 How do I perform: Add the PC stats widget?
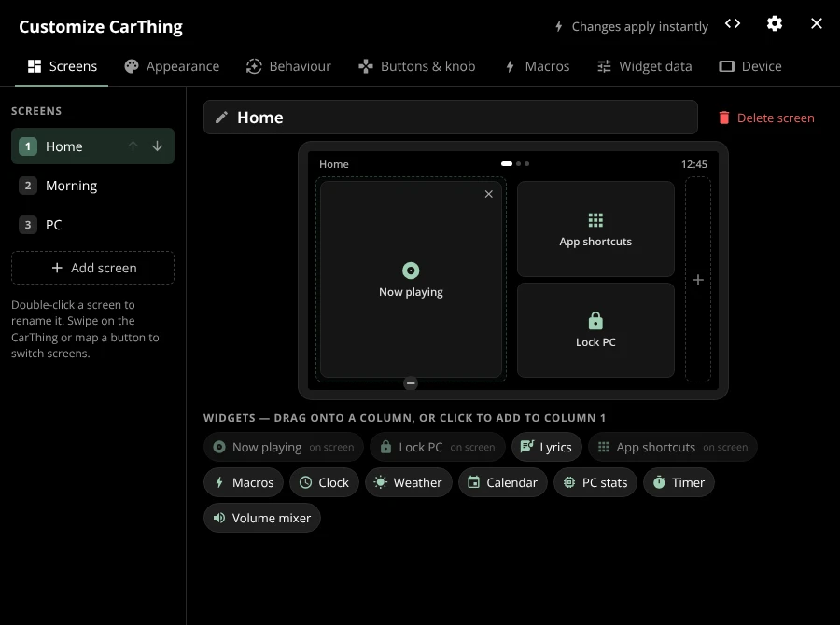tap(595, 482)
